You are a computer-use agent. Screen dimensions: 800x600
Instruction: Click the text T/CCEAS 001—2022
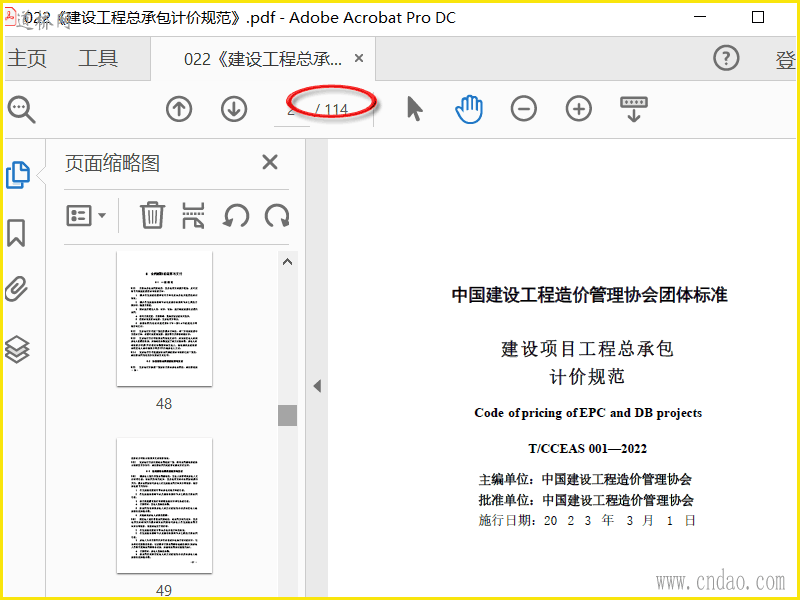(587, 449)
